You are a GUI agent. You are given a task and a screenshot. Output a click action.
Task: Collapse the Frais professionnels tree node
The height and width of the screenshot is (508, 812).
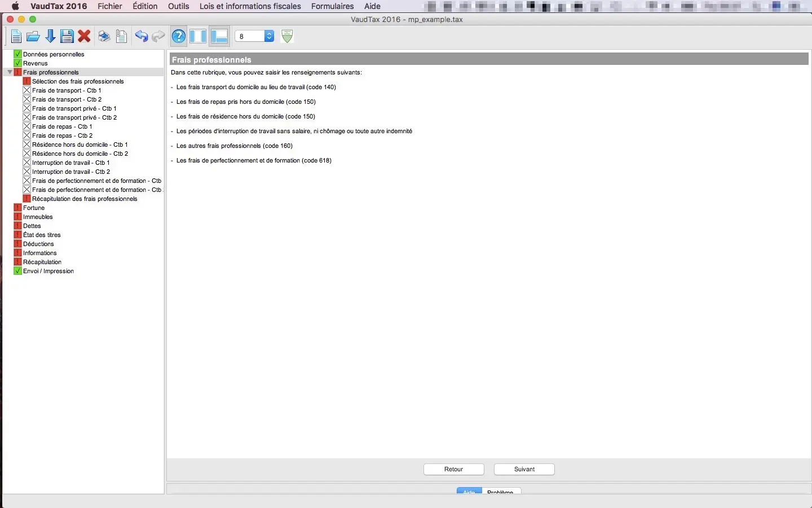10,72
